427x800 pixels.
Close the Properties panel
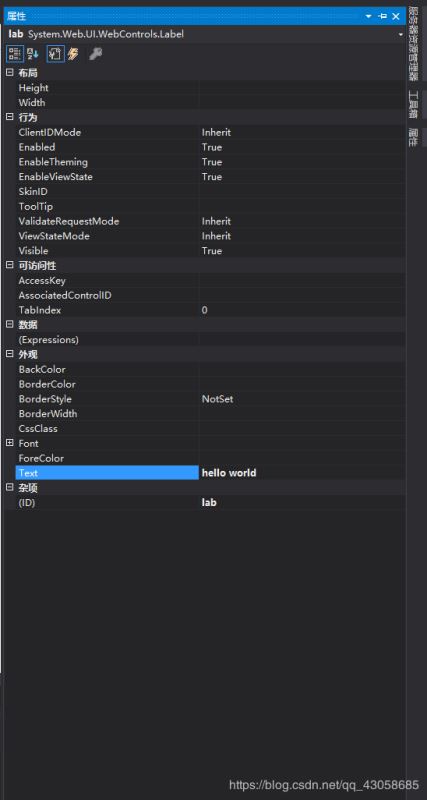coord(396,17)
